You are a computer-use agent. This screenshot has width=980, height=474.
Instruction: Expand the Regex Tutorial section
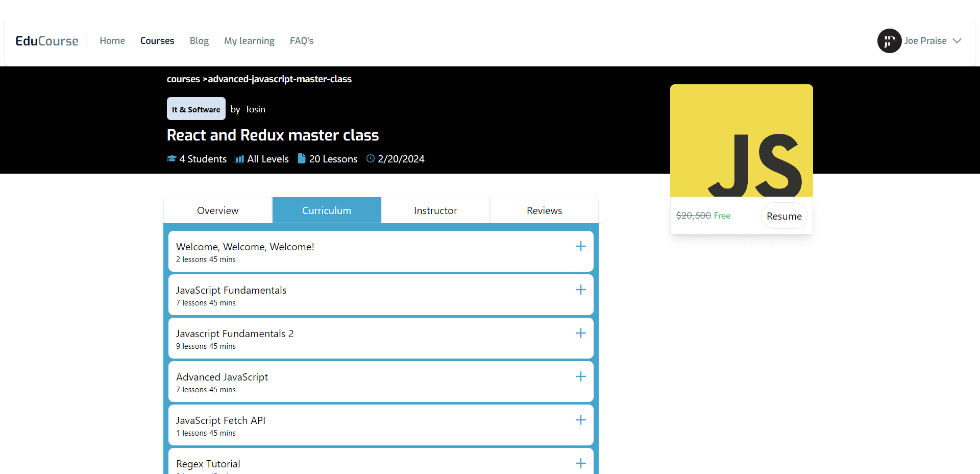[580, 463]
